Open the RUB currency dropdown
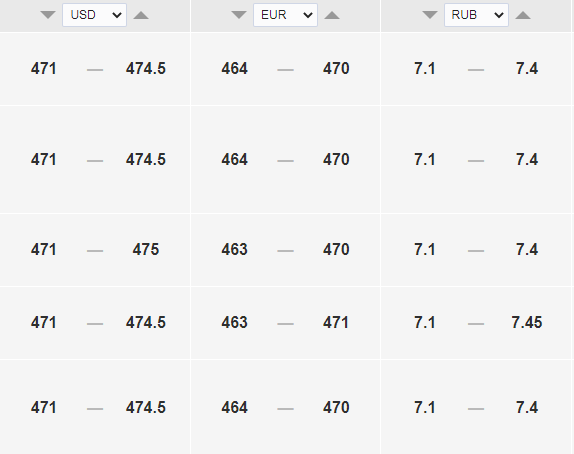574x454 pixels. tap(476, 15)
